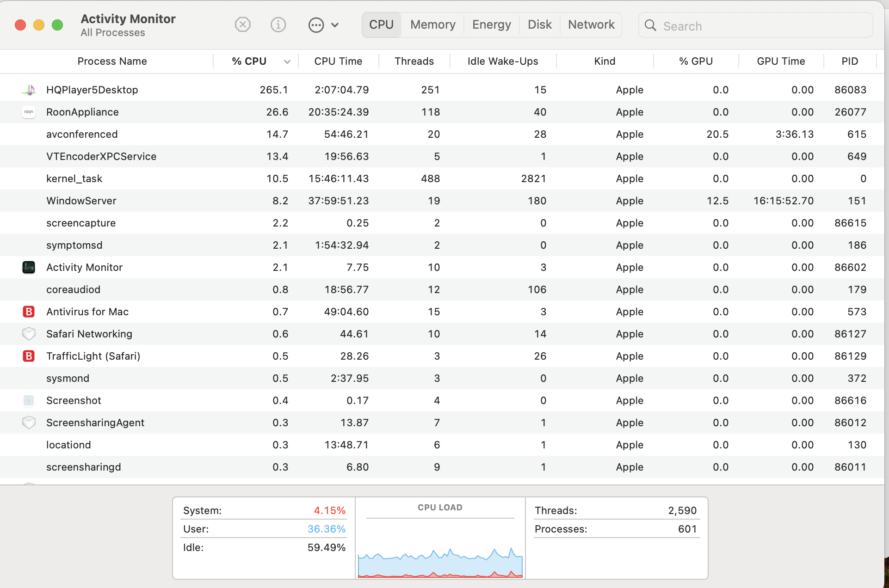889x588 pixels.
Task: Click the RoonAppliance row icon
Action: (x=29, y=112)
